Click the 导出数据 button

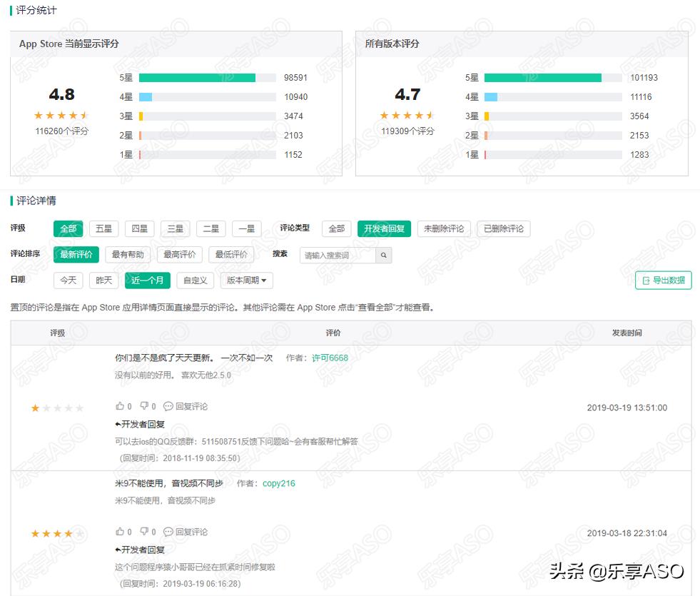[x=664, y=280]
